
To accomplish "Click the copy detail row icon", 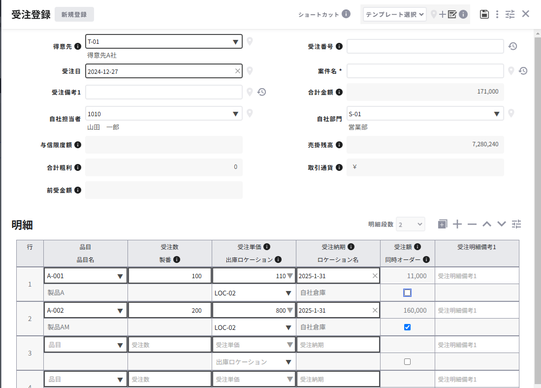I will tap(442, 224).
